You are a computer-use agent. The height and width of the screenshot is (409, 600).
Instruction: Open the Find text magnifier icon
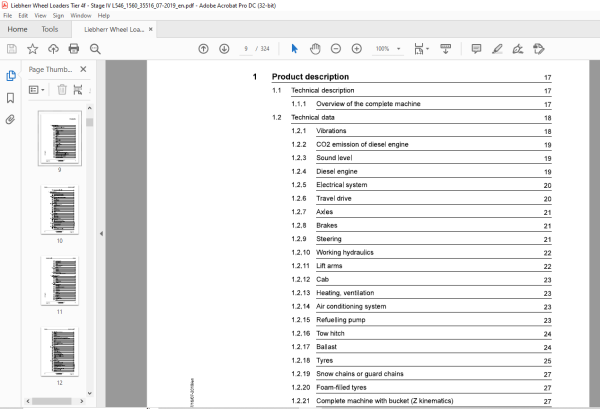[95, 49]
